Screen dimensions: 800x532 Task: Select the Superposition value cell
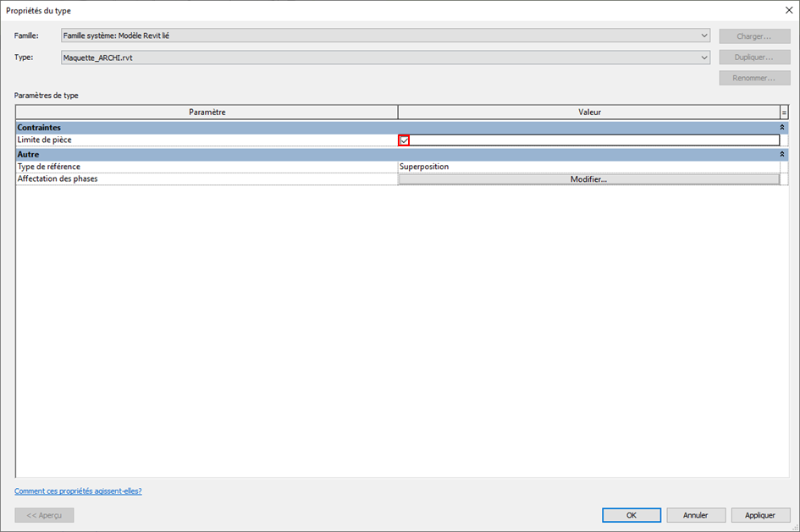point(588,167)
